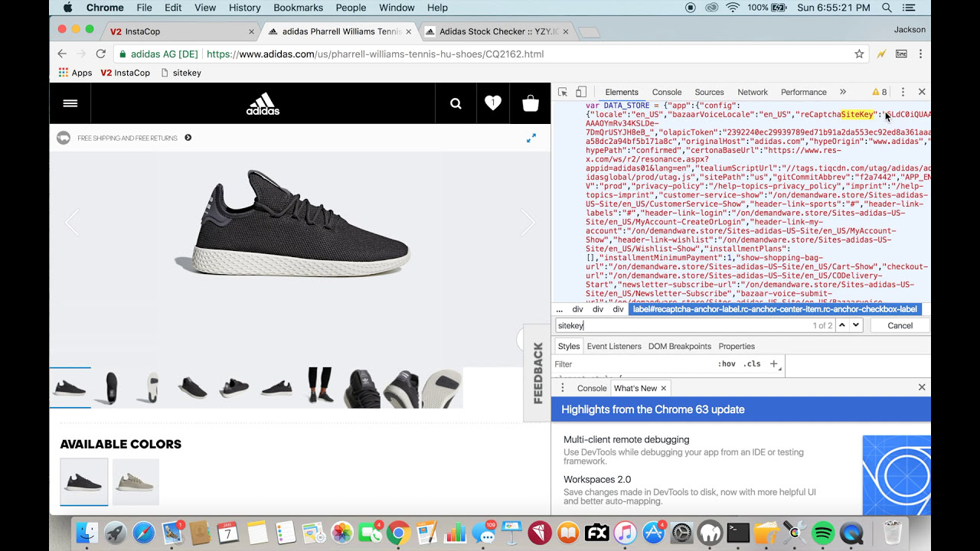The image size is (980, 551).
Task: Open the Apps bookmark shortcut
Action: [75, 73]
